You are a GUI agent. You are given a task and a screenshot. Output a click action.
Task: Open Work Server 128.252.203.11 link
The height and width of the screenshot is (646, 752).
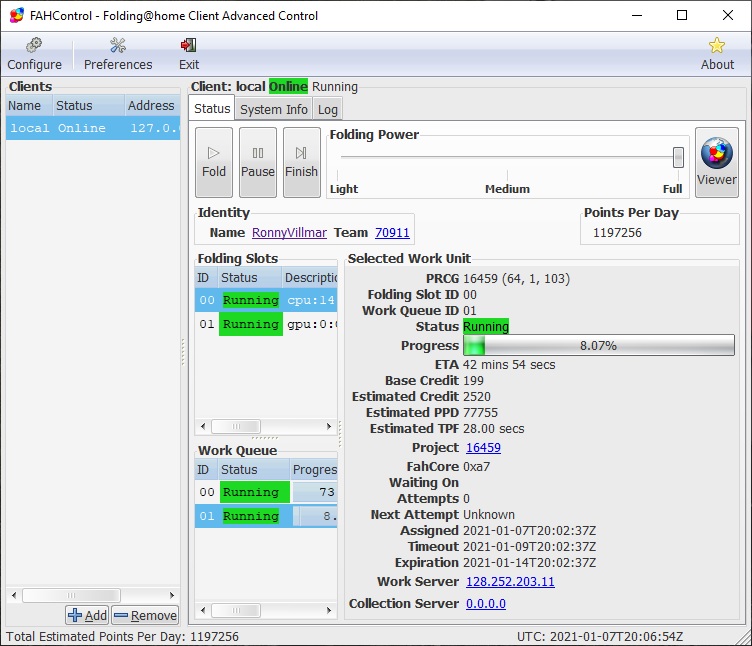click(510, 582)
